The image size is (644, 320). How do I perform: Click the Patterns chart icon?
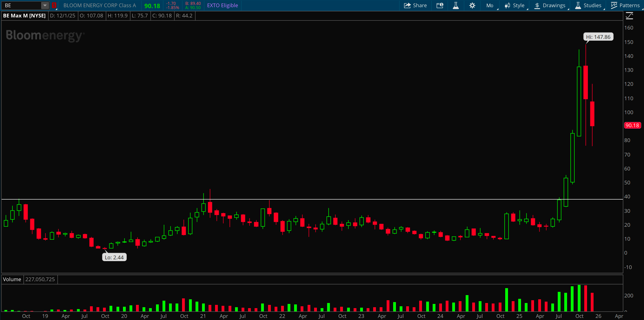pyautogui.click(x=614, y=6)
